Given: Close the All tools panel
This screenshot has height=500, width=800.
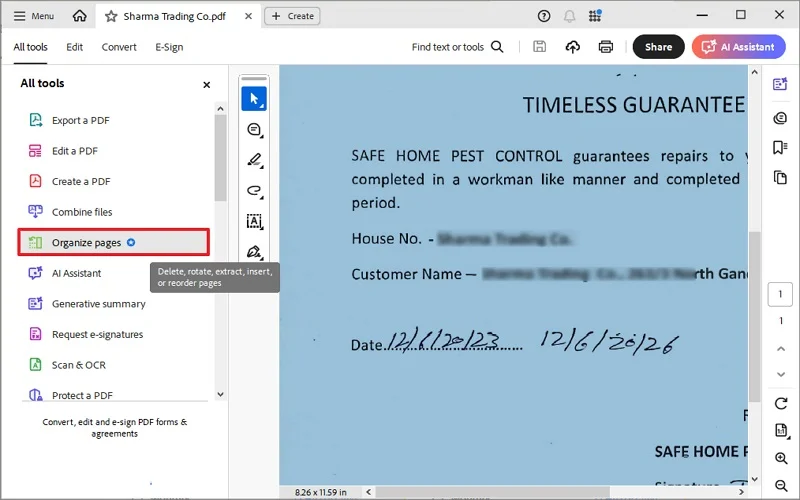Looking at the screenshot, I should (207, 85).
